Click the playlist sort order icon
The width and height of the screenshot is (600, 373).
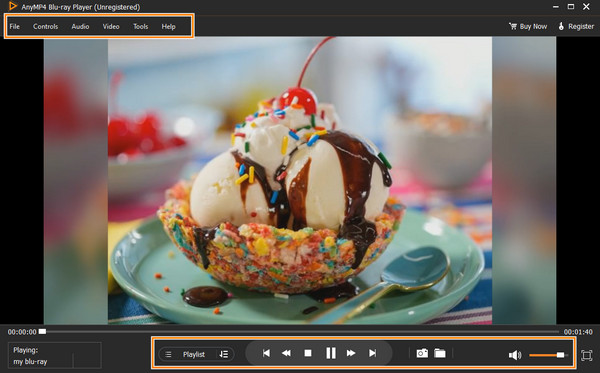point(224,354)
